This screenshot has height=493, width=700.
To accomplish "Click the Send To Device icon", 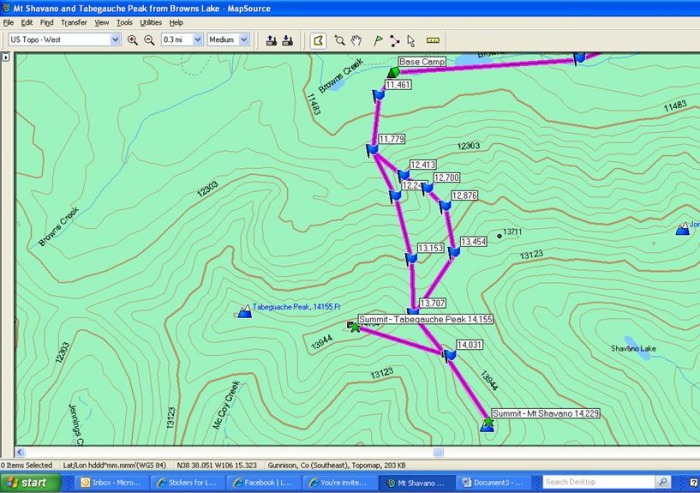I will coord(271,41).
